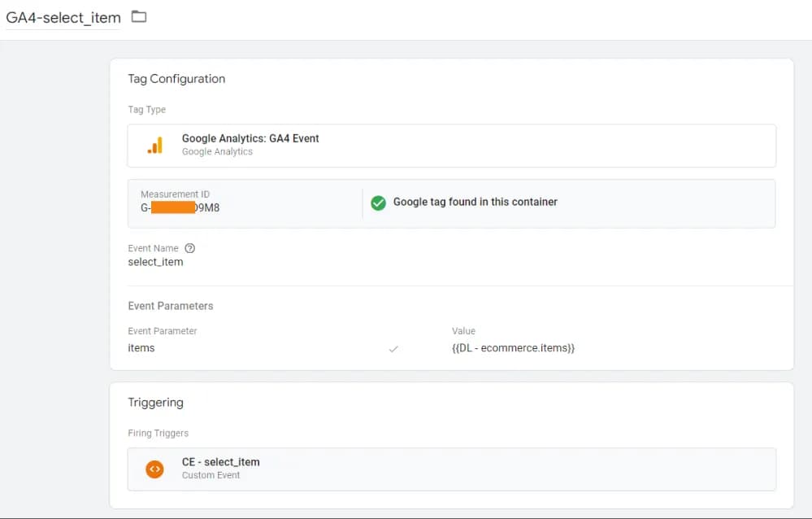
Task: Click the Custom Event trigger type text
Action: pos(211,475)
